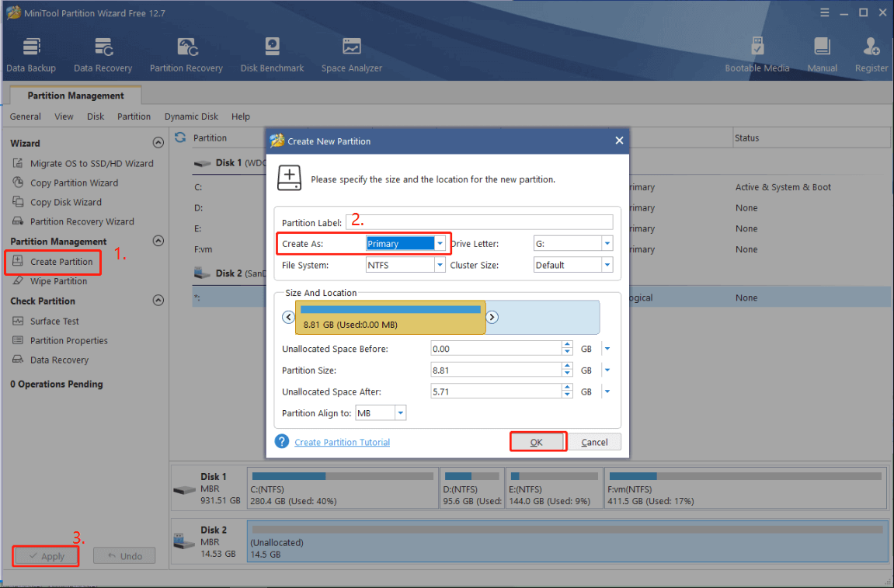Click the refresh icon beside Partition column
The image size is (894, 588).
pyautogui.click(x=180, y=137)
